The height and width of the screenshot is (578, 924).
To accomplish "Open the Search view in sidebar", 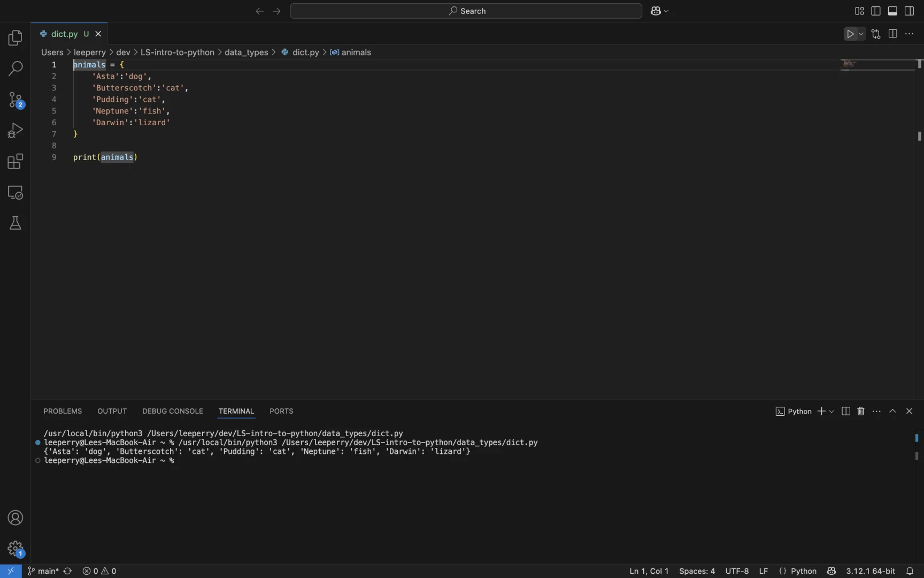I will point(16,69).
